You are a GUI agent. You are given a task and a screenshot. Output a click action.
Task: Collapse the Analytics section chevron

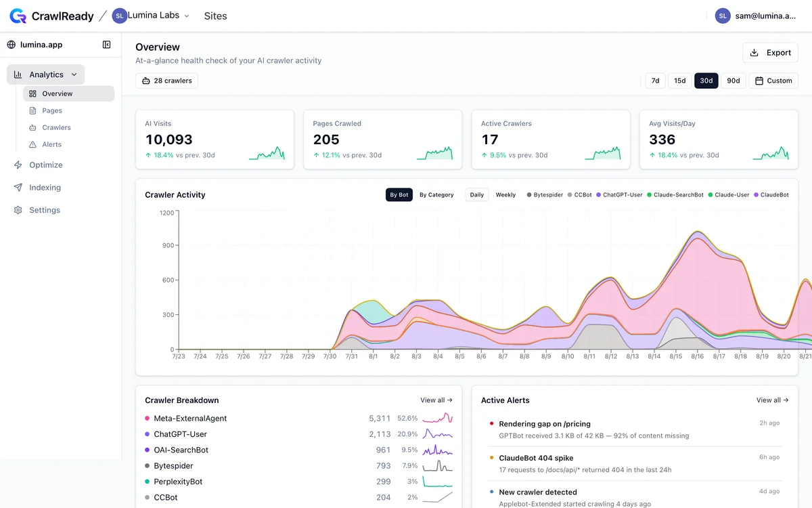[x=74, y=75]
